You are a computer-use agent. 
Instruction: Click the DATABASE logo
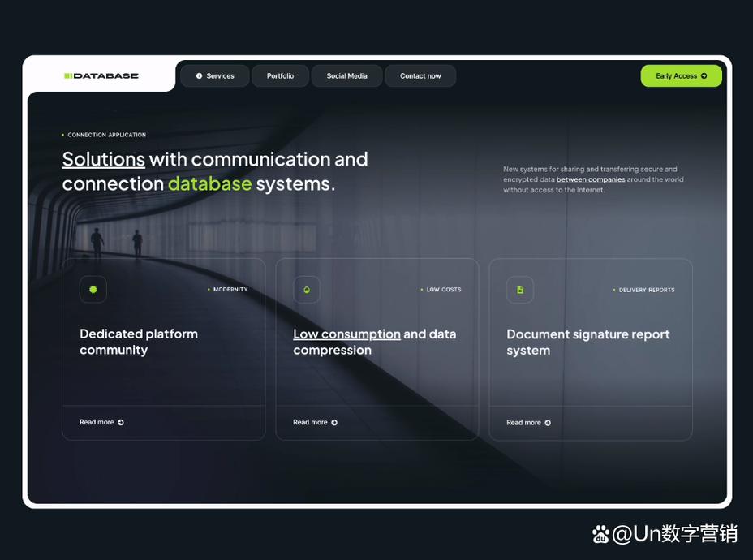[101, 75]
